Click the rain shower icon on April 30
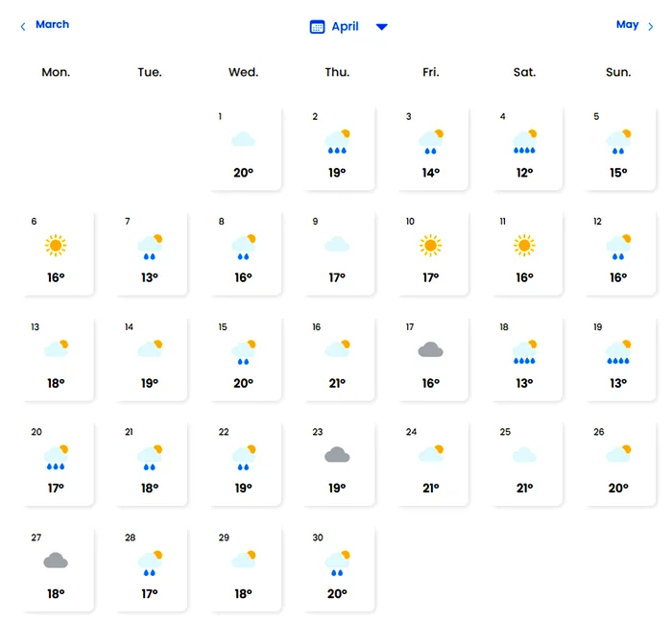672x621 pixels. click(337, 561)
